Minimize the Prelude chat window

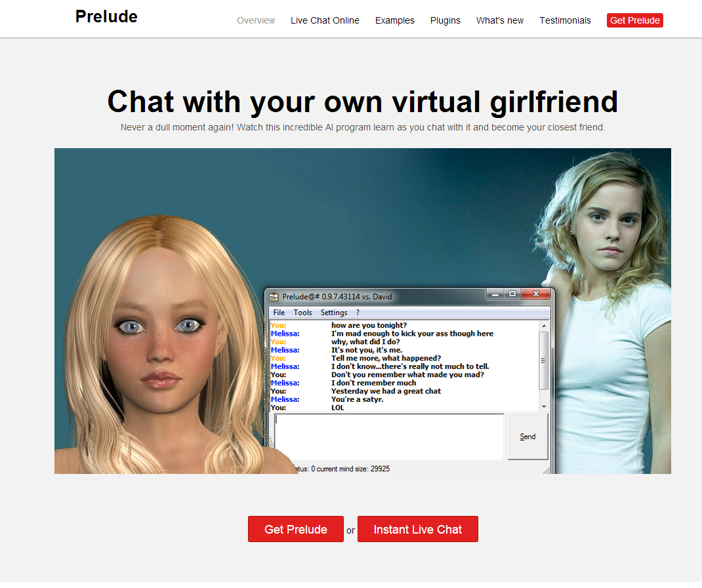tap(495, 294)
